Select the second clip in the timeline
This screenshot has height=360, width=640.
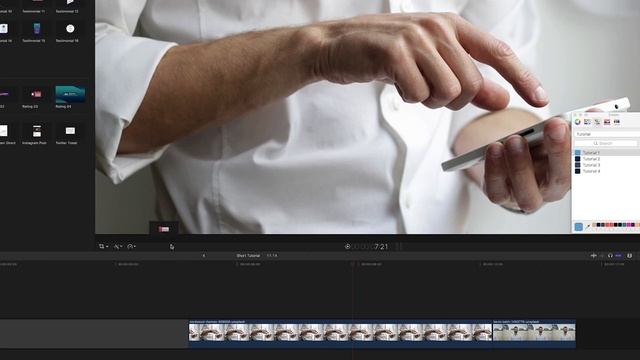[534, 333]
